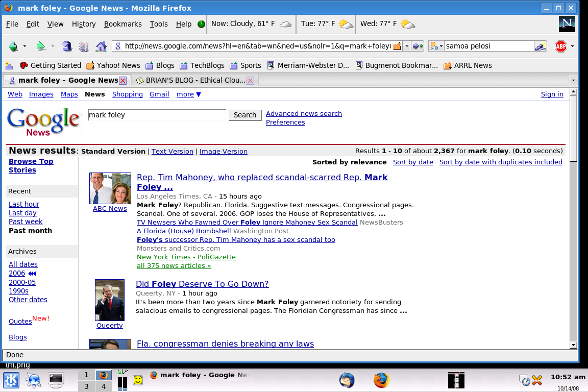Open the Back button history dropdown

[x=24, y=46]
